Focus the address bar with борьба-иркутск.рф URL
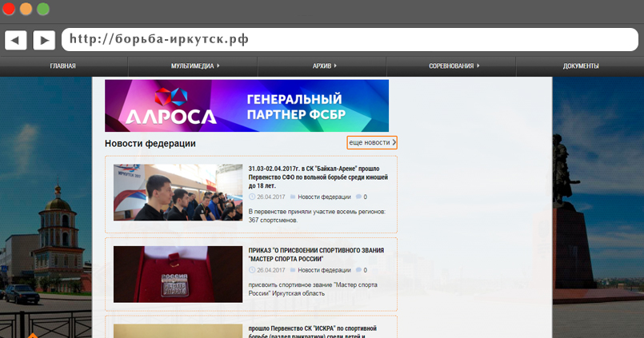Image resolution: width=644 pixels, height=338 pixels. tap(350, 40)
